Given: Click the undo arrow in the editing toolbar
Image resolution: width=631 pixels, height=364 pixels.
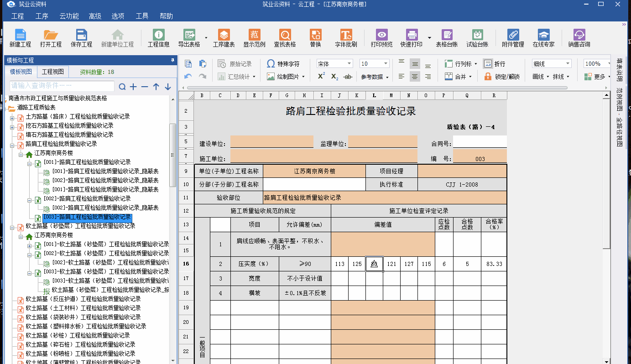Looking at the screenshot, I should coord(188,77).
